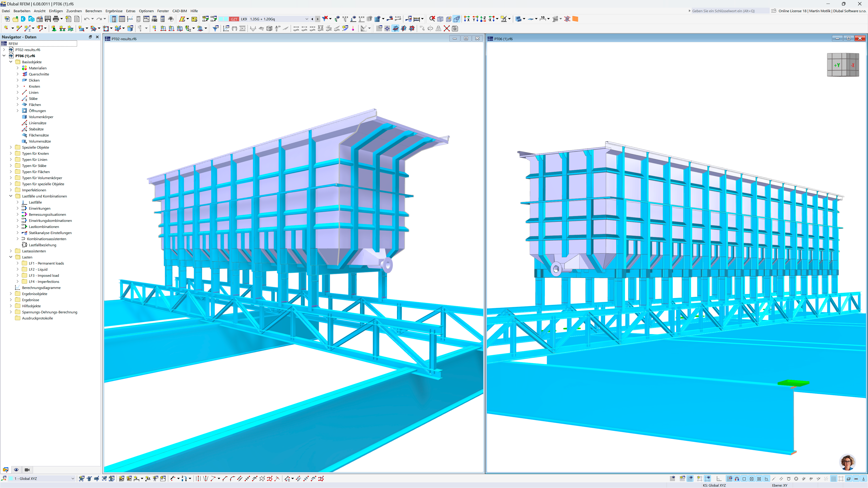
Task: Open the print preview tool
Action: click(56, 19)
